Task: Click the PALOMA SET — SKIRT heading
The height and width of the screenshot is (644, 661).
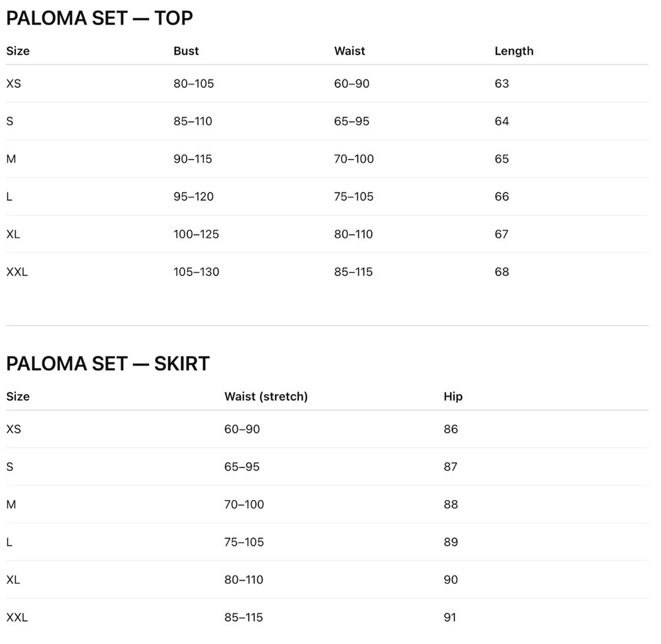Action: pyautogui.click(x=108, y=364)
